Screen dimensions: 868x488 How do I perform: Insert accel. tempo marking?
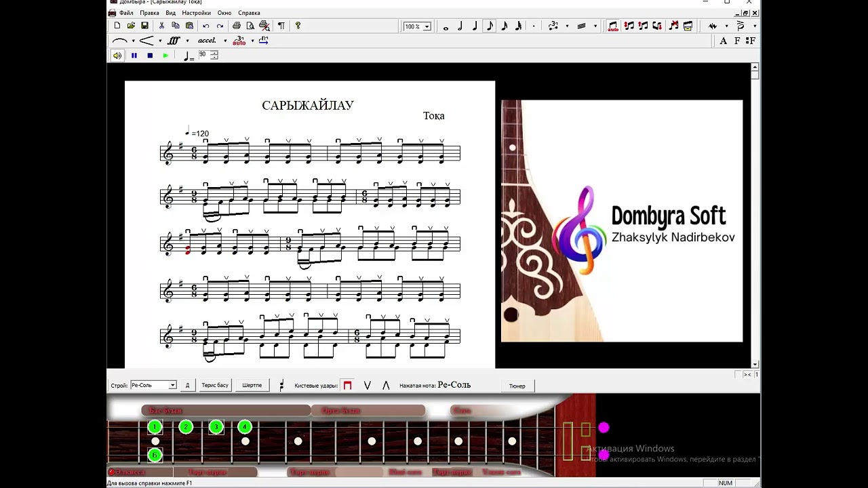(x=207, y=41)
